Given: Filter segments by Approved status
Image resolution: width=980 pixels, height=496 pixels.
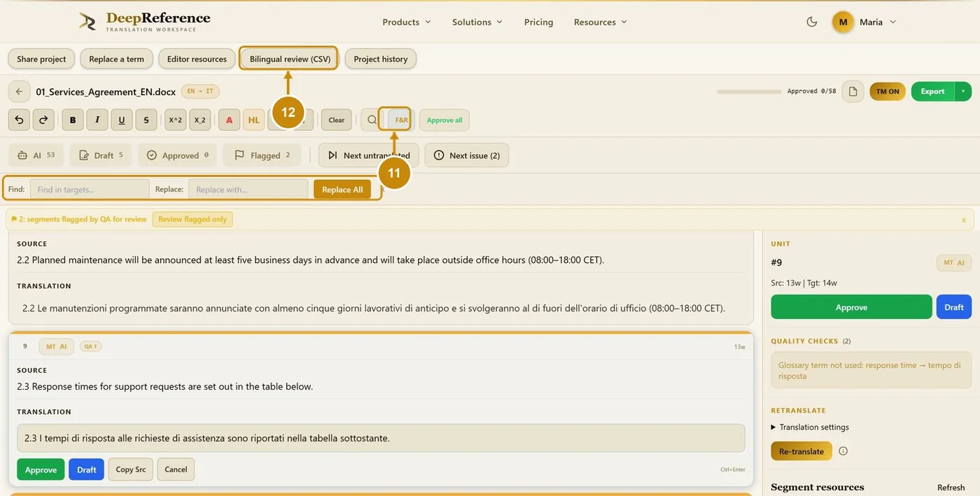Looking at the screenshot, I should pyautogui.click(x=178, y=155).
